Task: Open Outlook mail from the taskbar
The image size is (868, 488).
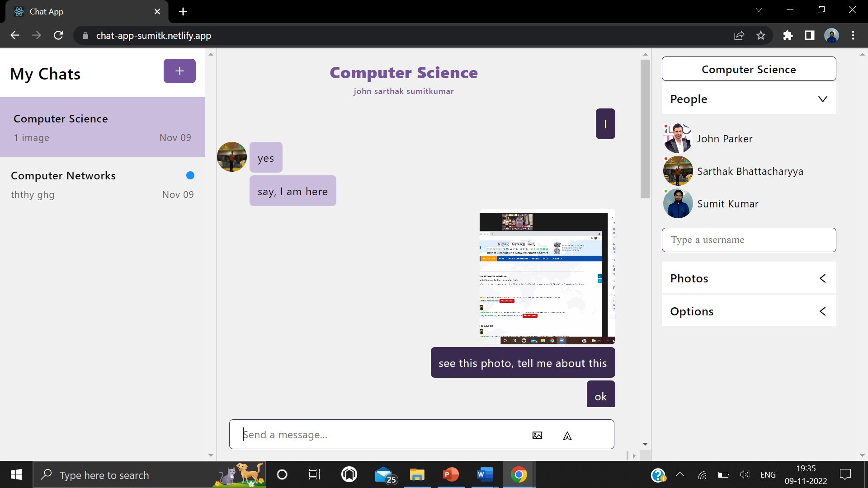Action: (383, 474)
